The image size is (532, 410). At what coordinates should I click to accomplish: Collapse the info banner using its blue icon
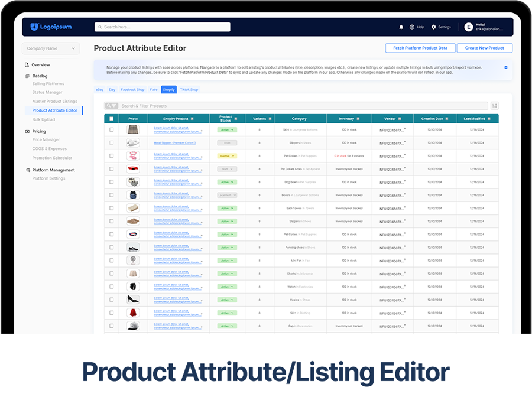[x=506, y=67]
